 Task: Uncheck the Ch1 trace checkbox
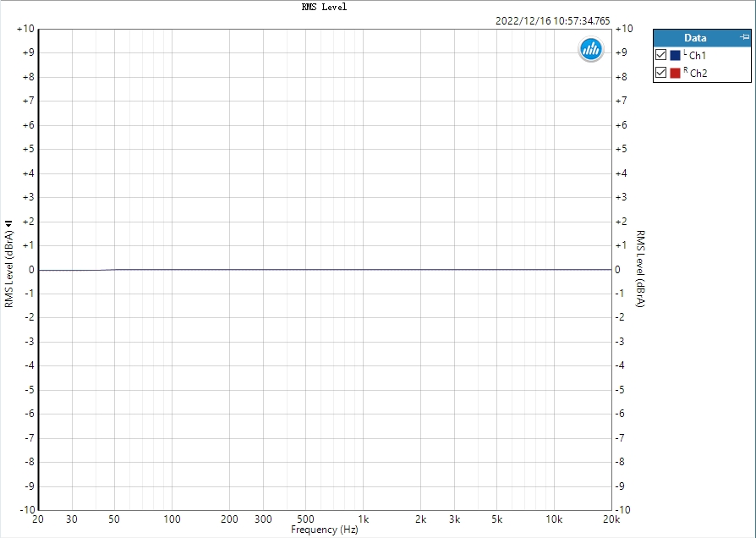pos(661,55)
